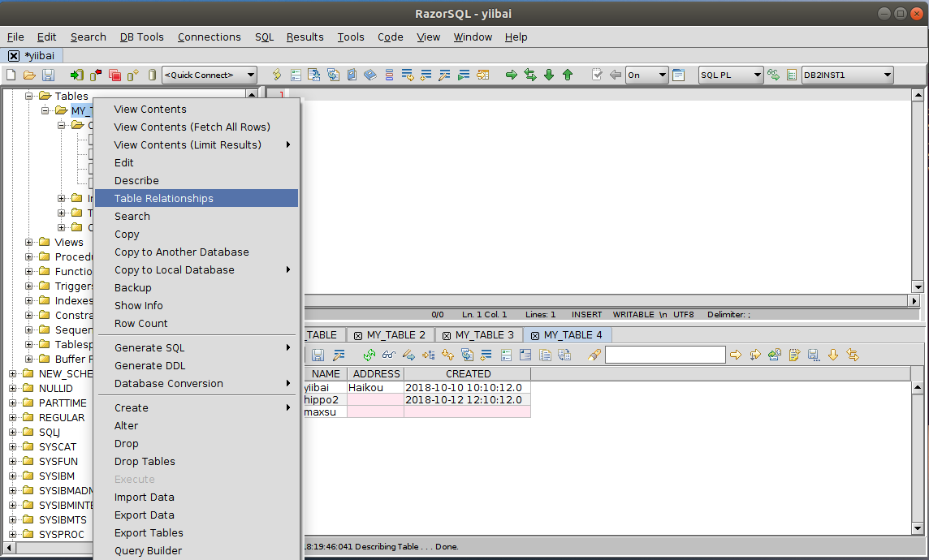Viewport: 929px width, 560px height.
Task: Click the new file icon in toolbar
Action: [11, 75]
